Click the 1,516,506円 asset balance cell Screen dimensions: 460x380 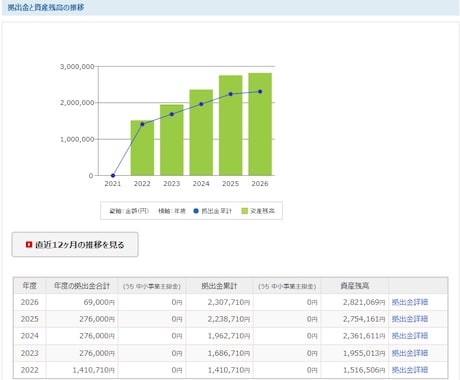click(355, 370)
